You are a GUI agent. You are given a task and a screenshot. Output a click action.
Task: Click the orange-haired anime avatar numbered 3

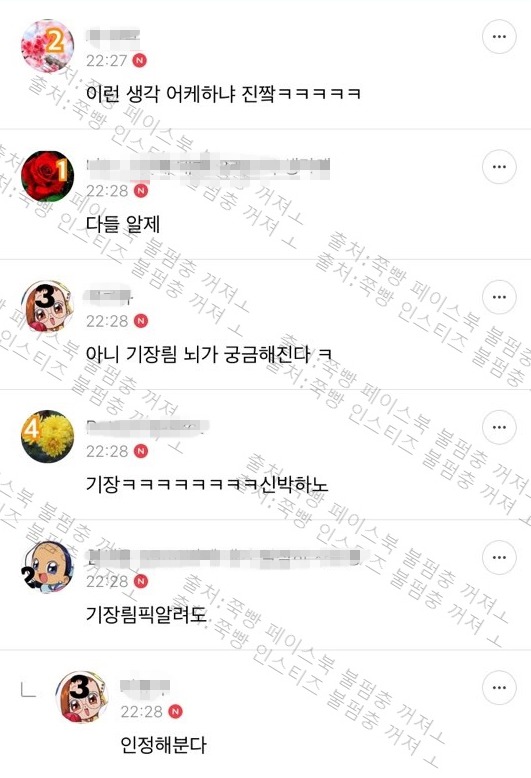click(47, 307)
